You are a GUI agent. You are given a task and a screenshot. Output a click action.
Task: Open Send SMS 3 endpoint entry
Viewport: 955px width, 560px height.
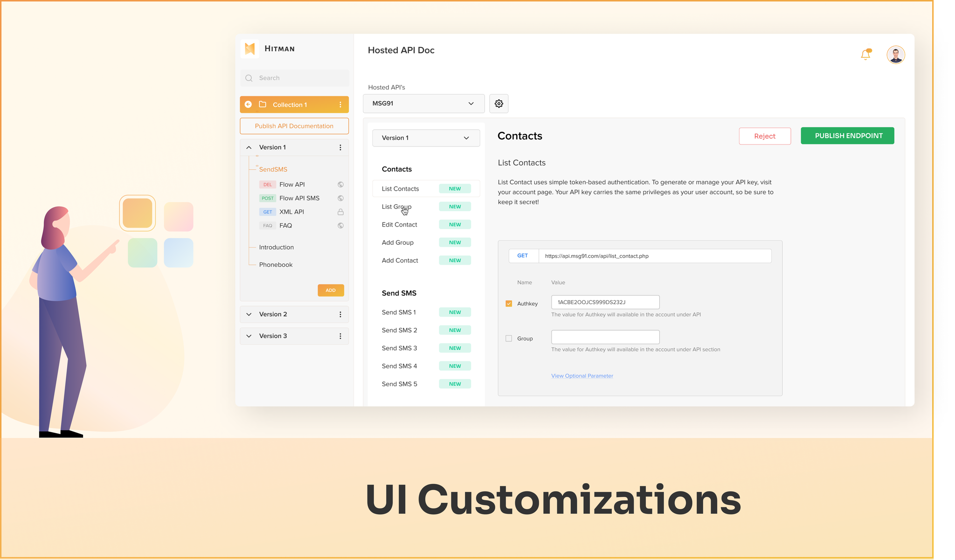(400, 348)
